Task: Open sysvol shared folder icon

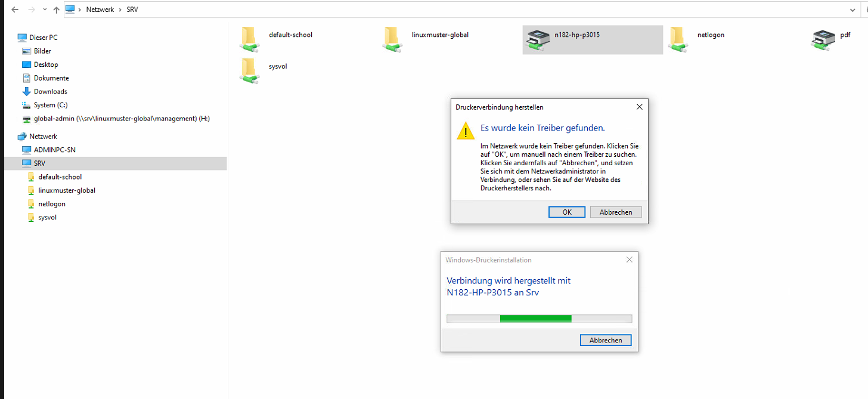Action: pyautogui.click(x=250, y=71)
